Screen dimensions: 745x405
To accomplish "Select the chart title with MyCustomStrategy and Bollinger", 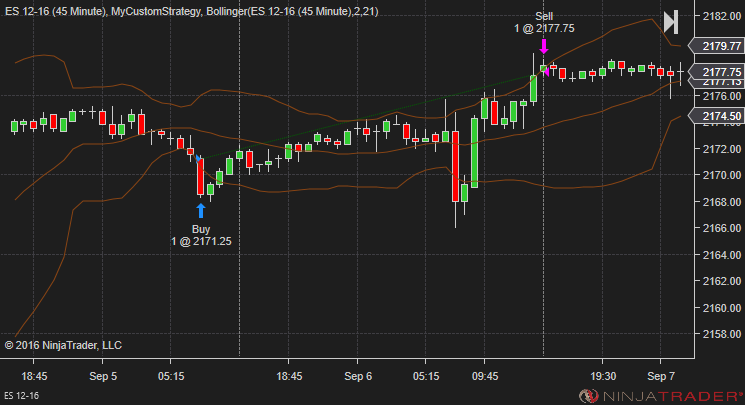I will (x=191, y=11).
